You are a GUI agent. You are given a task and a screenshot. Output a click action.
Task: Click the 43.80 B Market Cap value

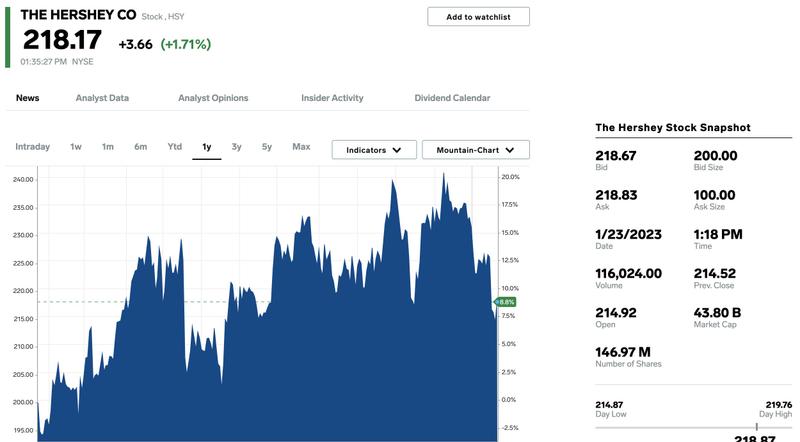[717, 313]
